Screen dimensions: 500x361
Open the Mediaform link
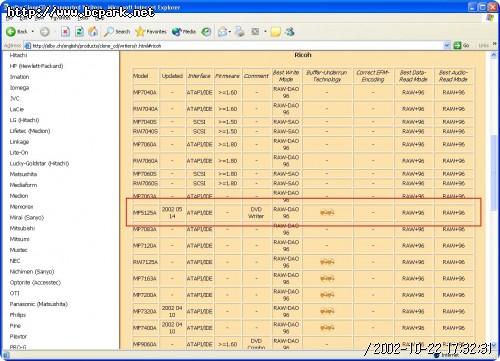(23, 185)
